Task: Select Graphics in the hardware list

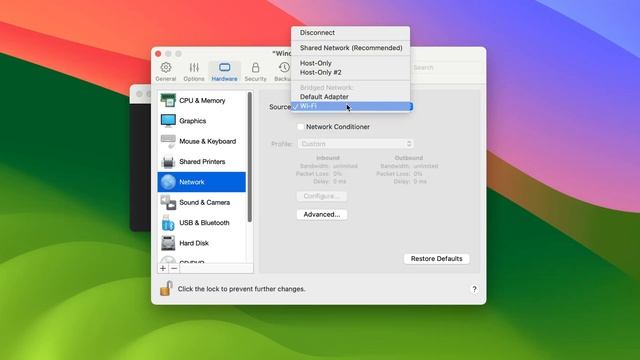Action: (202, 121)
